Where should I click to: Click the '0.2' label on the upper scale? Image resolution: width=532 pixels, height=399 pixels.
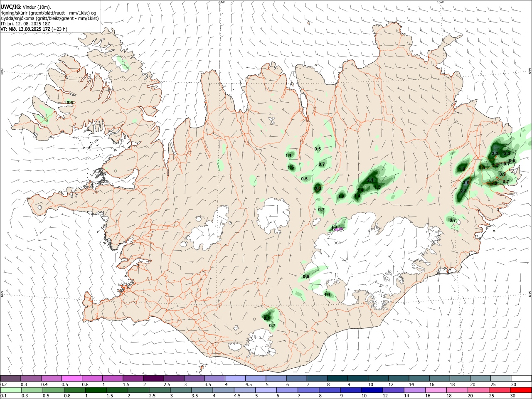click(3, 384)
